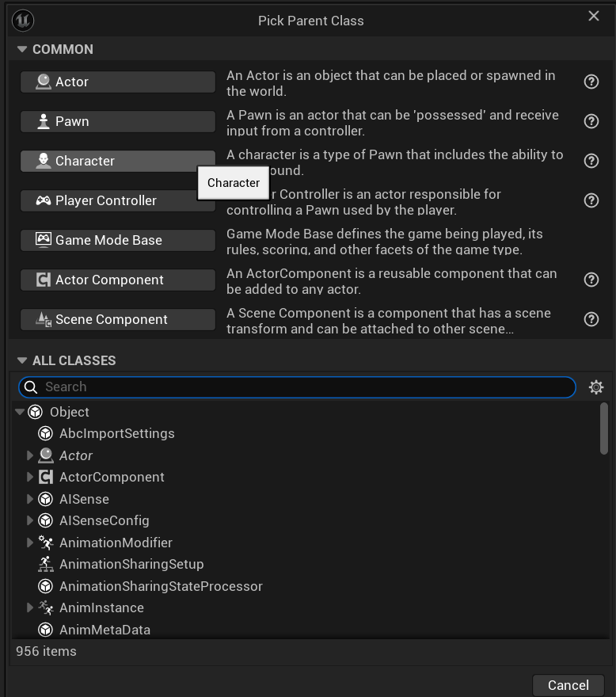This screenshot has height=697, width=616.
Task: Open help for the Pawn class
Action: (x=591, y=121)
